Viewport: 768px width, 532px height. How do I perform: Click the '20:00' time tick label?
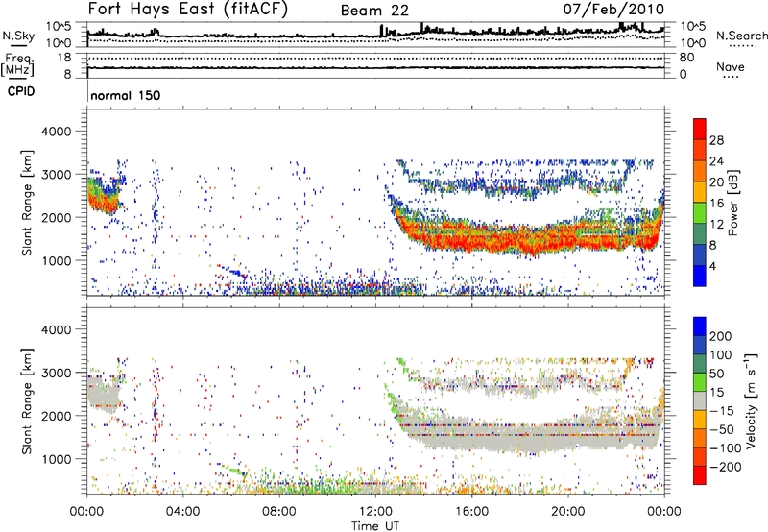click(x=567, y=512)
